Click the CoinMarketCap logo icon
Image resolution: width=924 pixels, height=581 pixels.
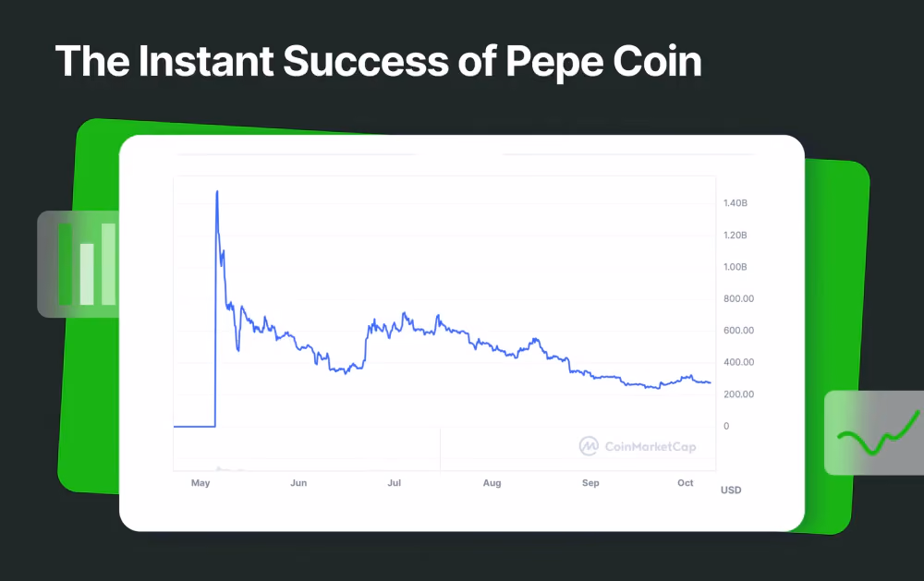pyautogui.click(x=588, y=446)
